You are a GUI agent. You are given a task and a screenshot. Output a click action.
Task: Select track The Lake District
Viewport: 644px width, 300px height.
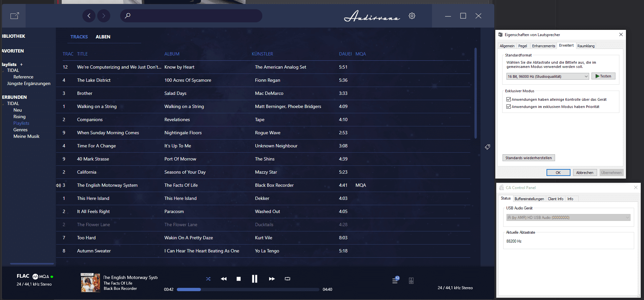[x=94, y=80]
